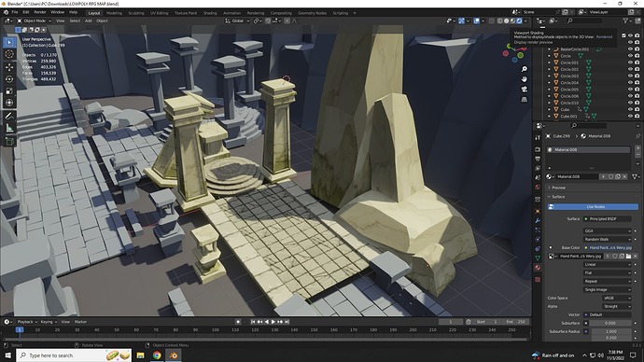Click the open image folder icon
Screen dimensions: 644x362
click(x=628, y=257)
